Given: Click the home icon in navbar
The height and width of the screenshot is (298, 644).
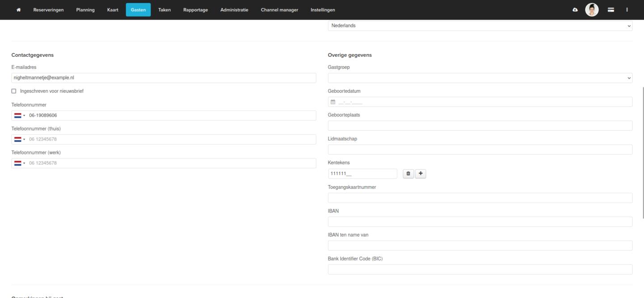Looking at the screenshot, I should coord(19,10).
